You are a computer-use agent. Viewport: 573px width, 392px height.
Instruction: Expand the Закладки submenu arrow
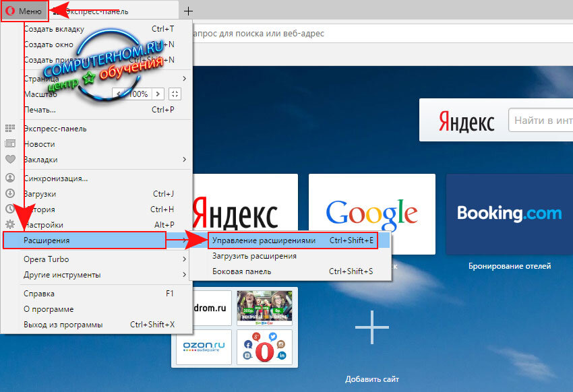(184, 160)
